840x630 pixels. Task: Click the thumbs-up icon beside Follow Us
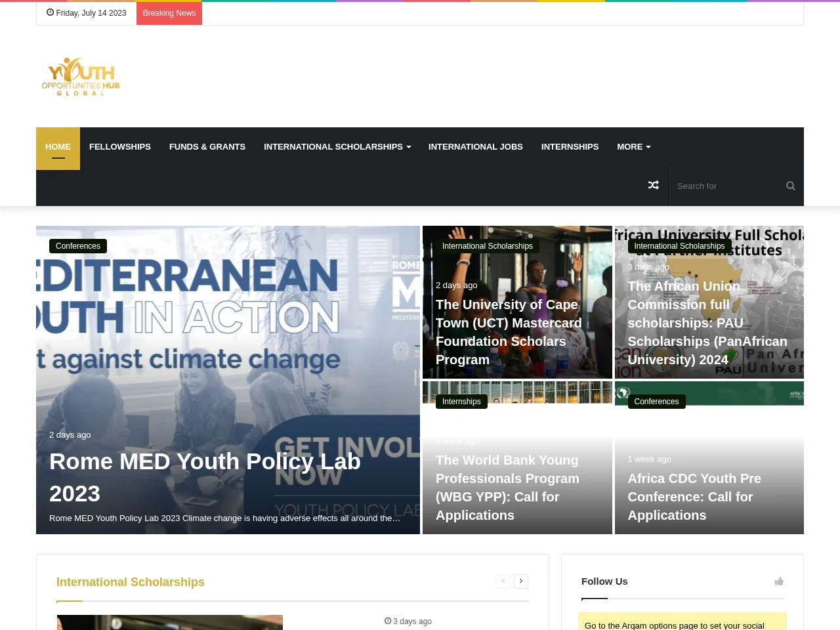tap(779, 581)
